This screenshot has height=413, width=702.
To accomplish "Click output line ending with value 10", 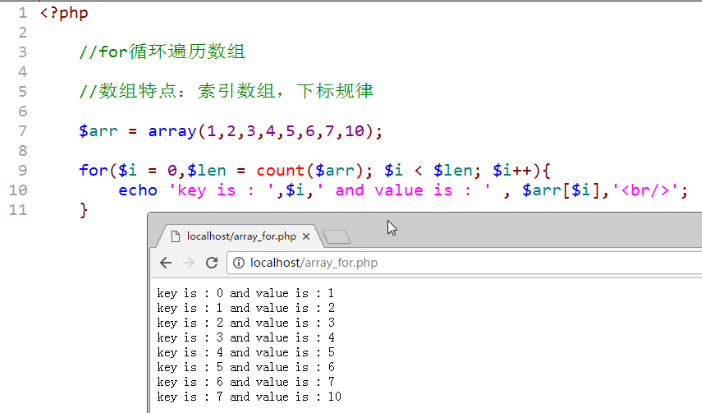I will (x=250, y=397).
